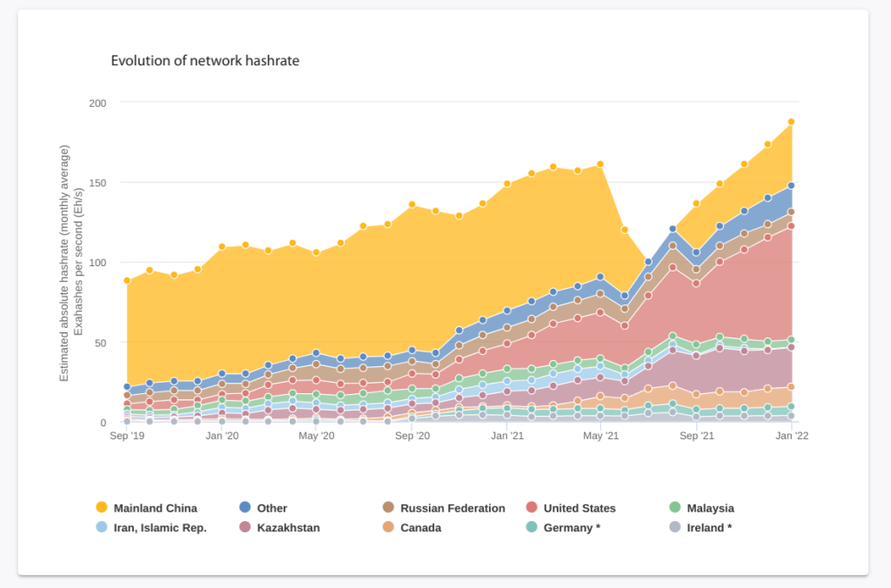891x588 pixels.
Task: Click the Sep '20 x-axis label
Action: tap(412, 436)
